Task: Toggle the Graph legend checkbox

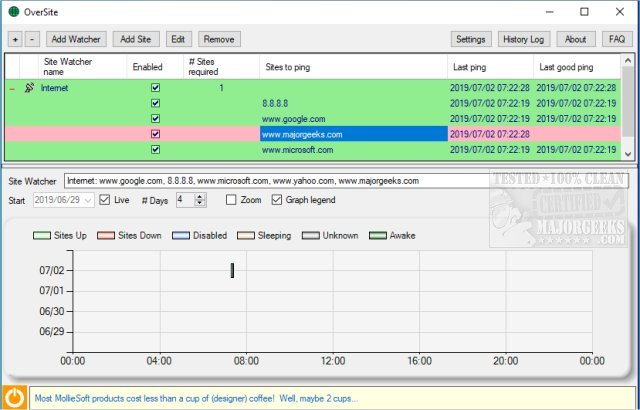Action: [277, 200]
